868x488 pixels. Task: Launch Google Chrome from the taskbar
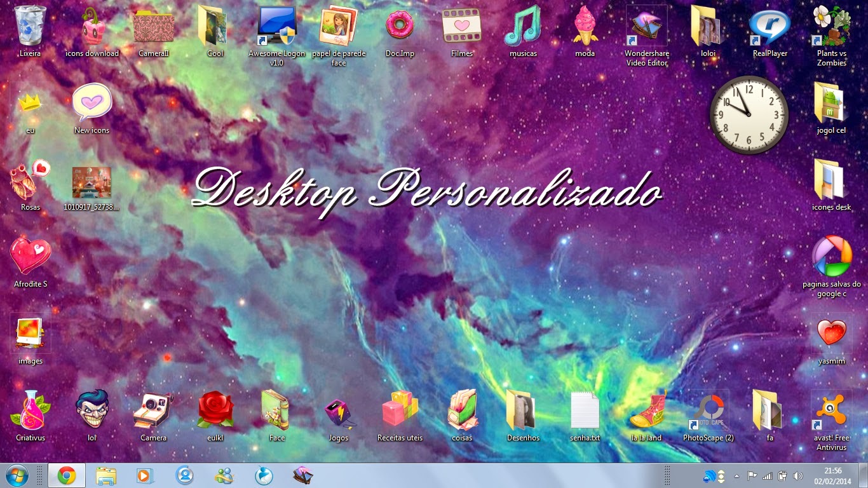click(65, 475)
